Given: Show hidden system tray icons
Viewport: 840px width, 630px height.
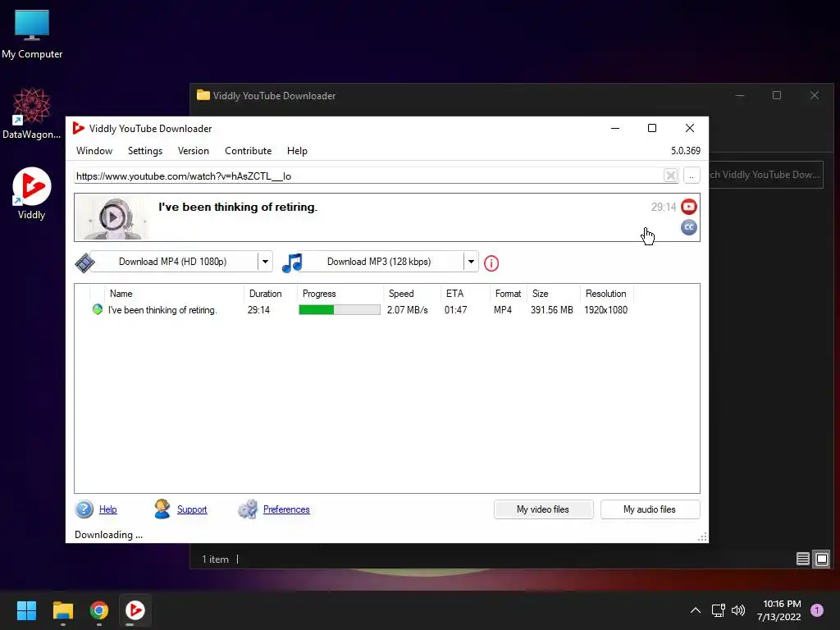Looking at the screenshot, I should click(696, 610).
